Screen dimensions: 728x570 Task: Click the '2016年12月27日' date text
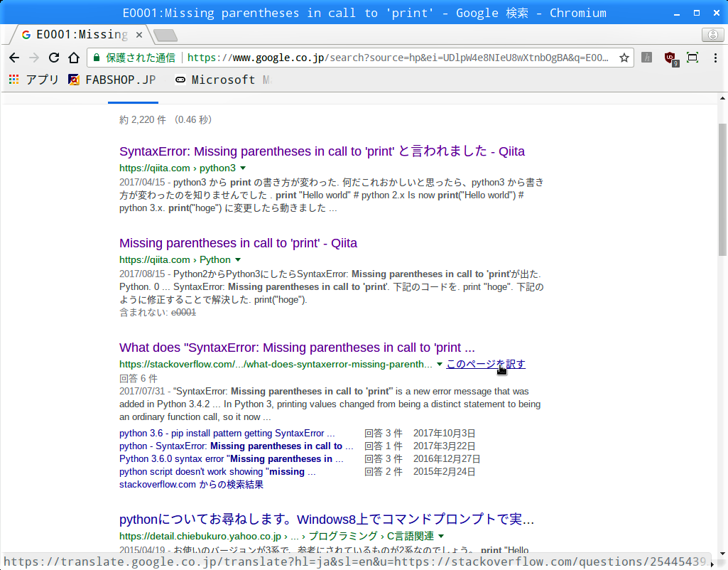pos(447,459)
